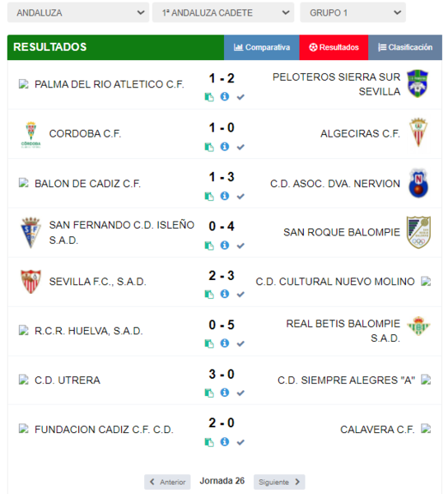
Task: Click match sheet icon for R.C.R. Huelva game
Action: pyautogui.click(x=209, y=343)
